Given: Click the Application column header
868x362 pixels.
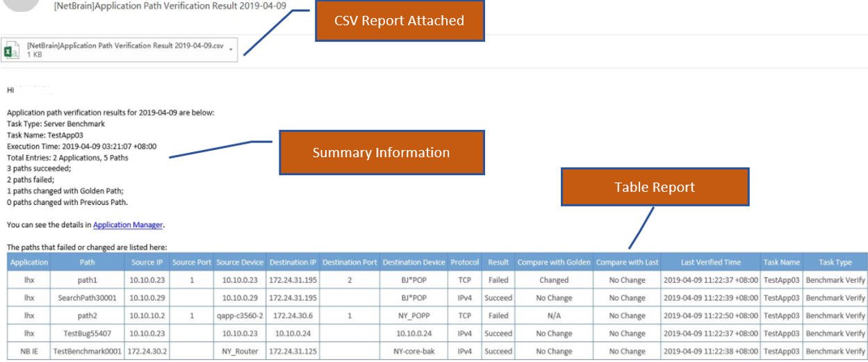Looking at the screenshot, I should pos(29,263).
